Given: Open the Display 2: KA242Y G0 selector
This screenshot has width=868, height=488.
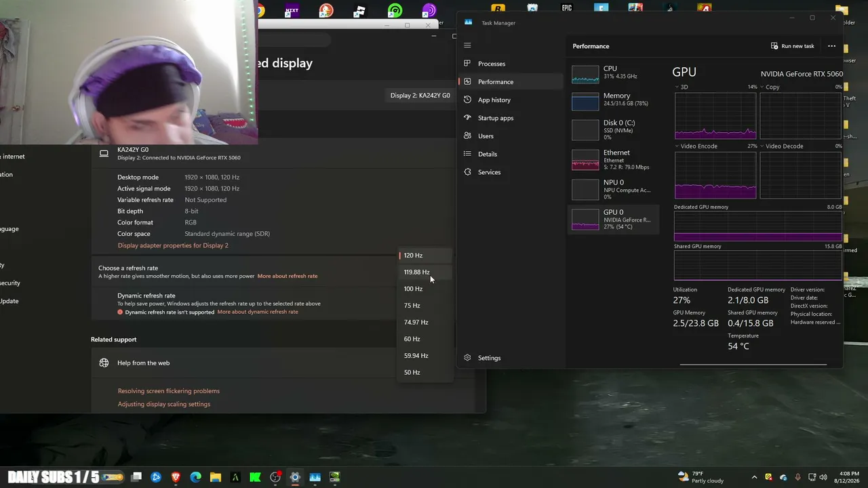Looking at the screenshot, I should click(x=420, y=96).
